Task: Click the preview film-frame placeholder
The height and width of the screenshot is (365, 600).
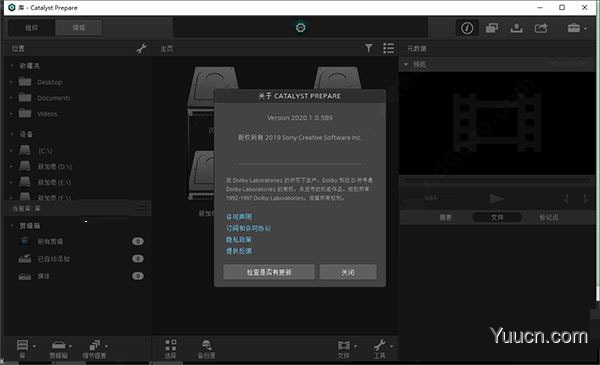Action: 497,122
